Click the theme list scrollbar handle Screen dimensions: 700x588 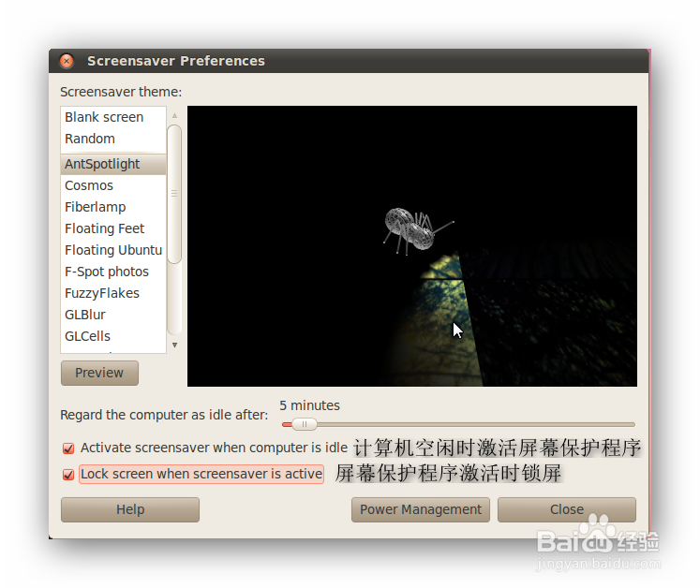click(174, 194)
